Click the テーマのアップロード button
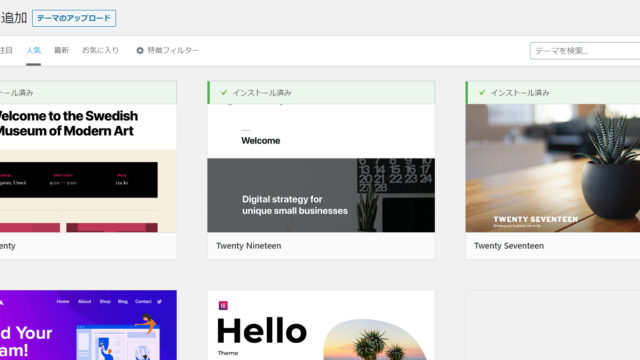This screenshot has width=640, height=360. coord(74,18)
